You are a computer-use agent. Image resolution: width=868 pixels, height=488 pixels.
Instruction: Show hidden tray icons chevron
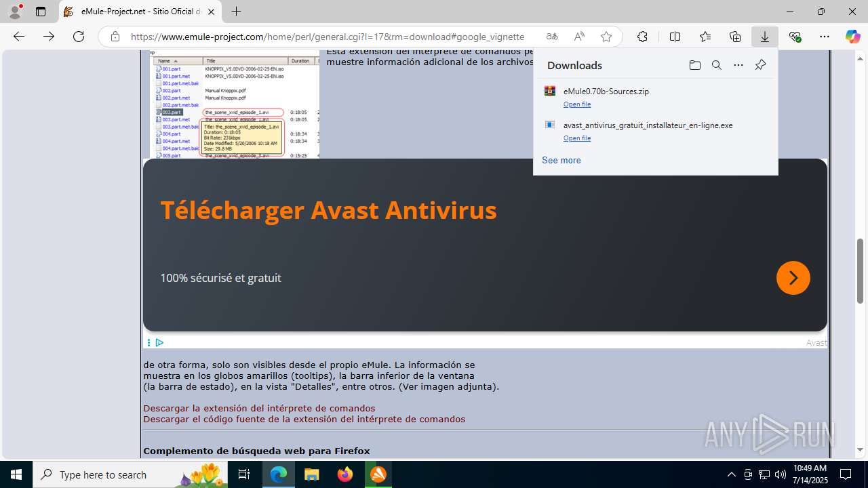coord(731,474)
